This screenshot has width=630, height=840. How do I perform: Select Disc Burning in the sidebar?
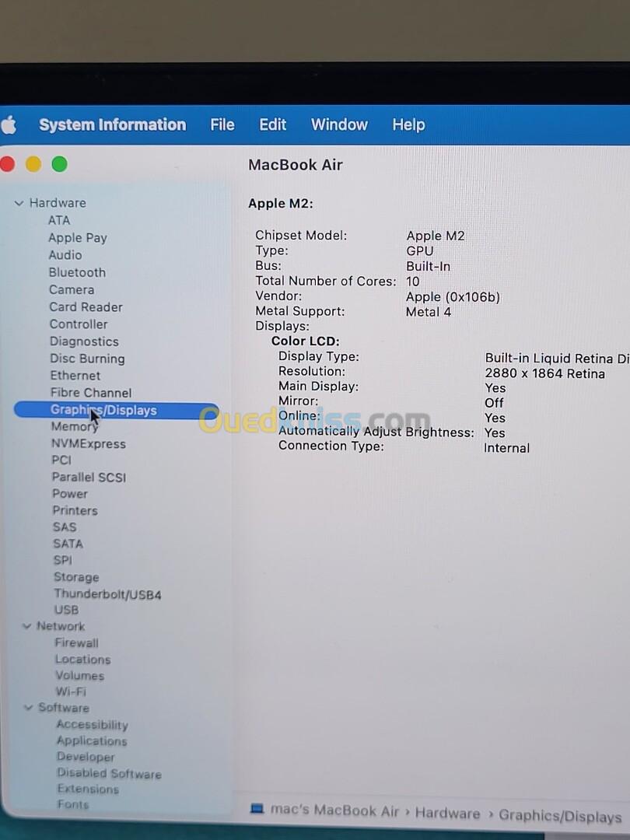pyautogui.click(x=87, y=359)
